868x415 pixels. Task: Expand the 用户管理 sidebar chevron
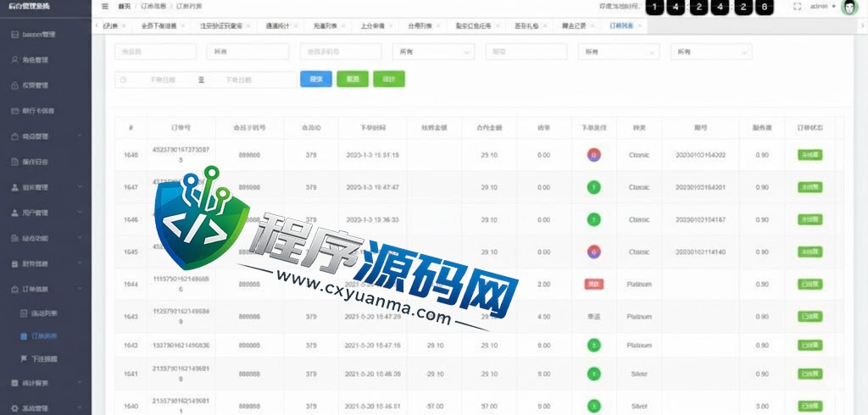pyautogui.click(x=79, y=213)
